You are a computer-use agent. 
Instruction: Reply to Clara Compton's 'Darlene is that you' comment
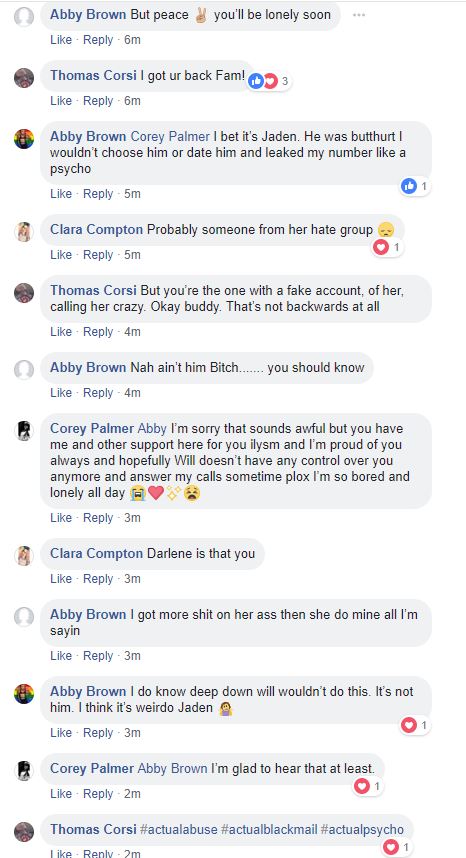[98, 578]
